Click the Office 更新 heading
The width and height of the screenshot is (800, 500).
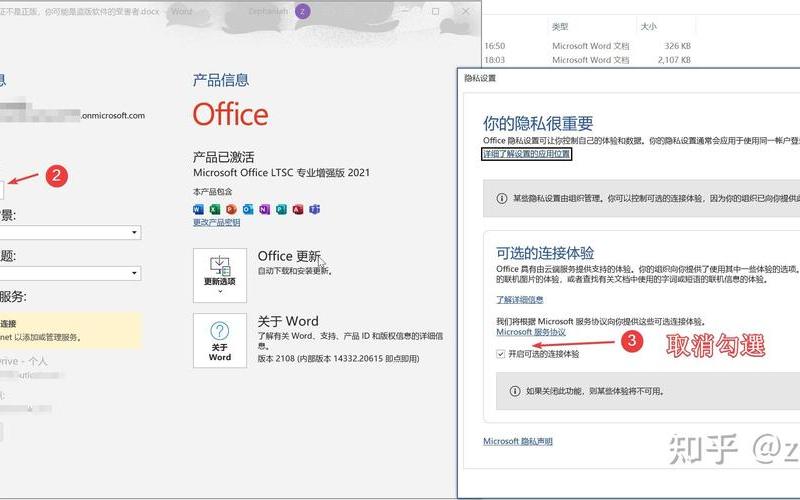coord(289,256)
